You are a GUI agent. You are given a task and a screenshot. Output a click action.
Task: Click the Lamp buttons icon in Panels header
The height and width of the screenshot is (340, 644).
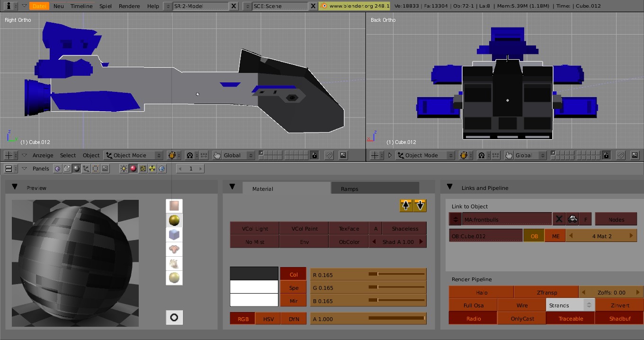(x=124, y=169)
